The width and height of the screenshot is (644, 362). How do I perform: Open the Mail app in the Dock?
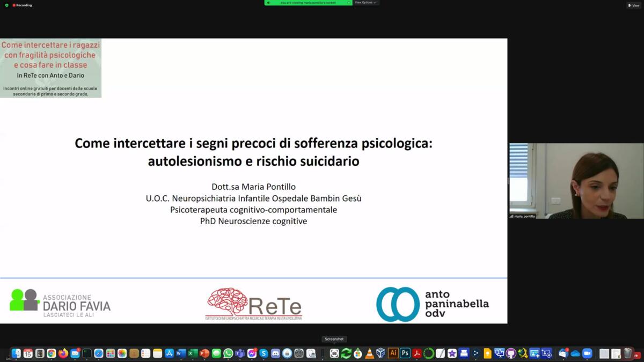(75, 353)
